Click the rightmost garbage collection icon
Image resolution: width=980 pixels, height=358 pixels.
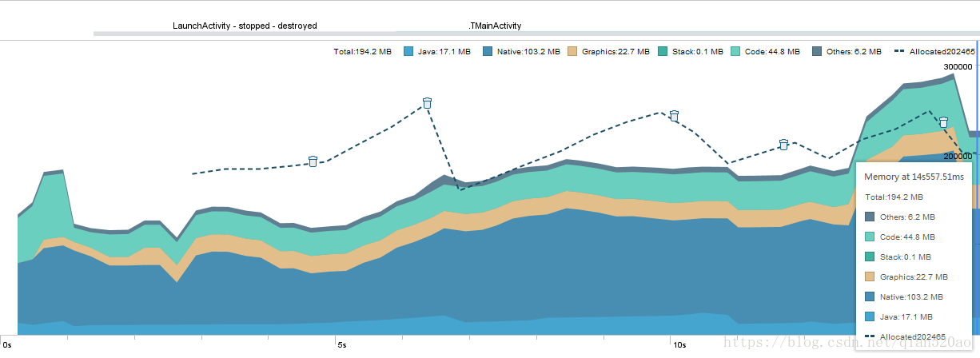coord(943,122)
